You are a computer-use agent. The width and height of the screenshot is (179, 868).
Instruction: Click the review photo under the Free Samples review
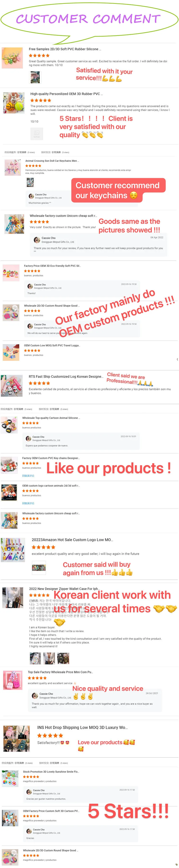(35, 78)
